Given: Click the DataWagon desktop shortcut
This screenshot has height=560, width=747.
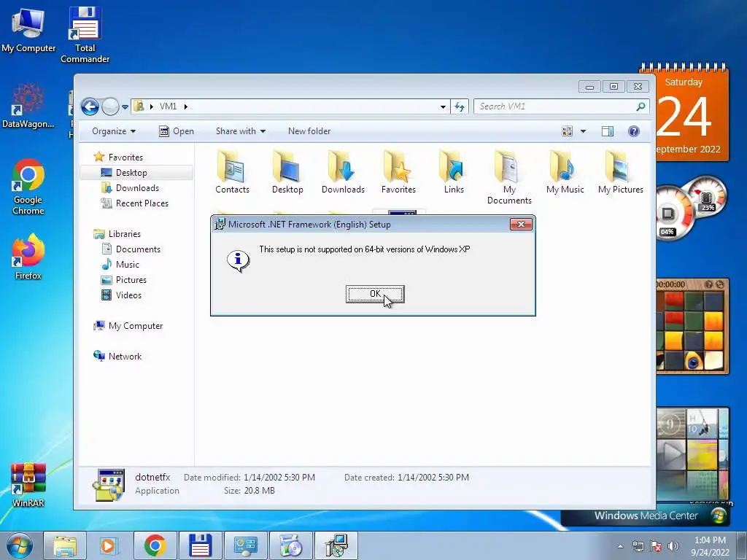Looking at the screenshot, I should click(x=28, y=105).
